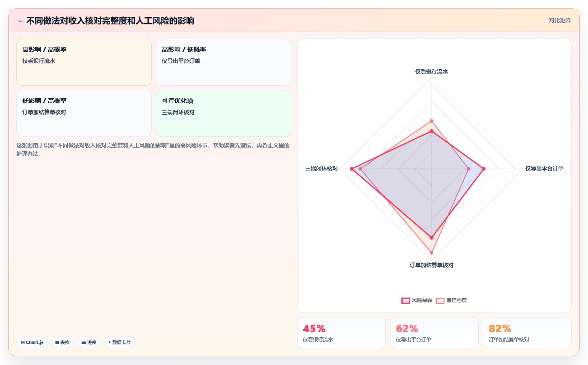The height and width of the screenshot is (365, 588).
Task: Select the 低影响 / 高概率 card
Action: click(x=84, y=113)
